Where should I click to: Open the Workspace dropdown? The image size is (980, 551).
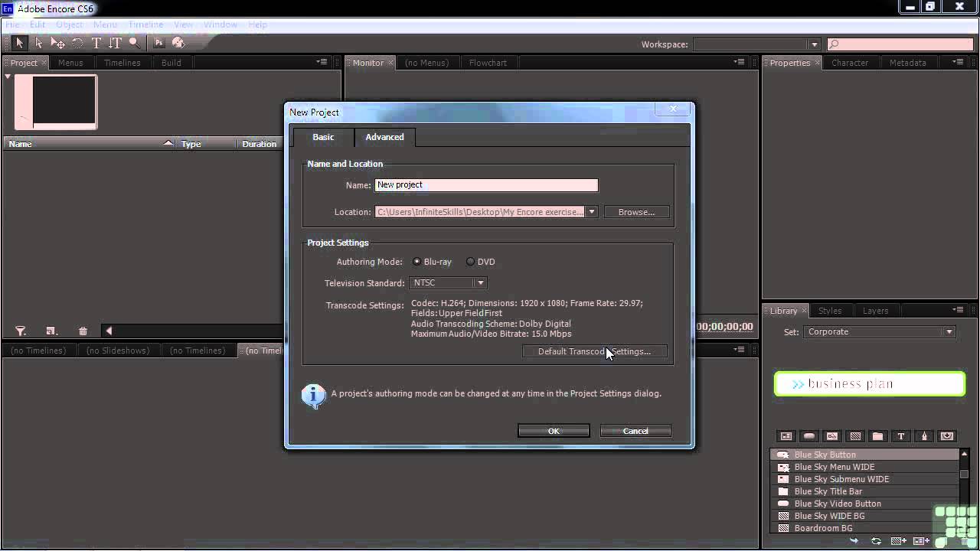coord(756,44)
